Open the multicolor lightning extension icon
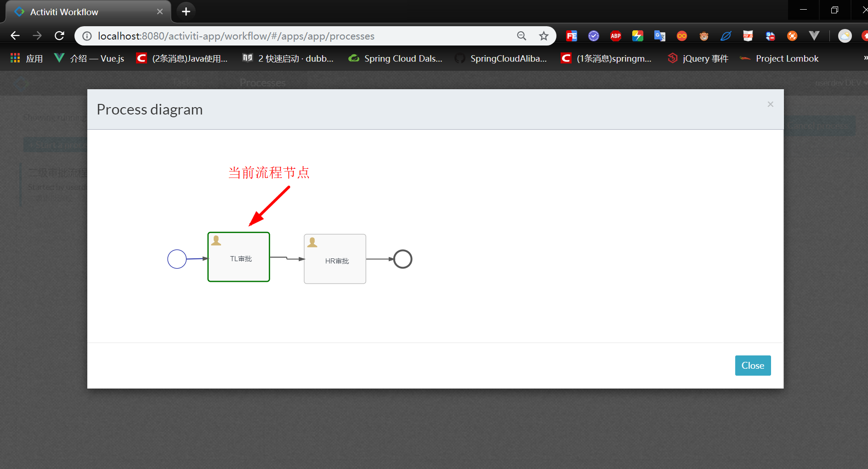The height and width of the screenshot is (469, 868). (x=638, y=36)
